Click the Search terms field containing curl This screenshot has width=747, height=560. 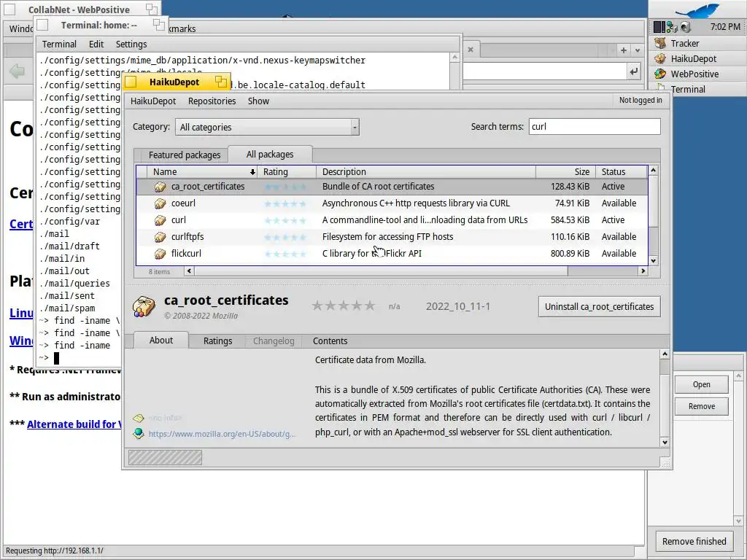(595, 127)
